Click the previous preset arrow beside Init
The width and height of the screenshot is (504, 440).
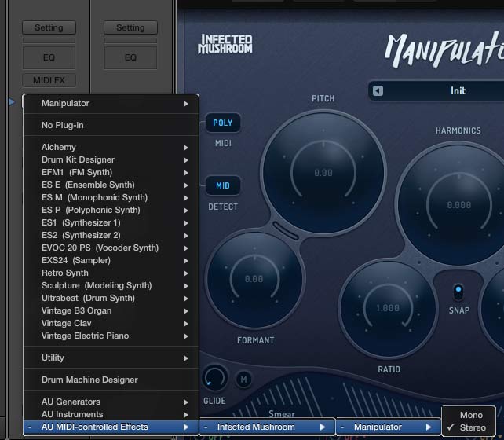click(378, 91)
